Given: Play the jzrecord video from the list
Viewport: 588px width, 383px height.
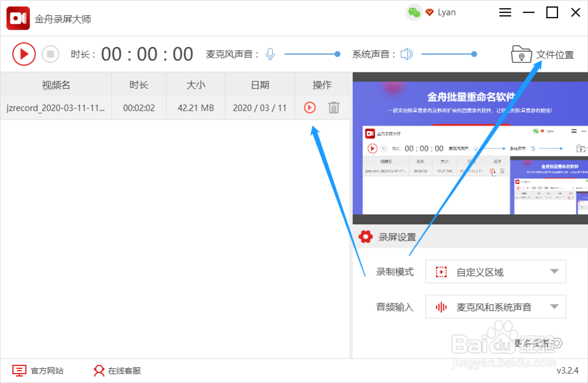Looking at the screenshot, I should [x=310, y=108].
